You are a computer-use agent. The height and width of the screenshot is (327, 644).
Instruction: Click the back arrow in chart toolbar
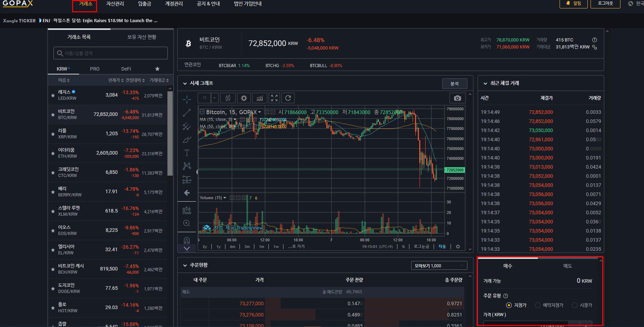point(187,193)
